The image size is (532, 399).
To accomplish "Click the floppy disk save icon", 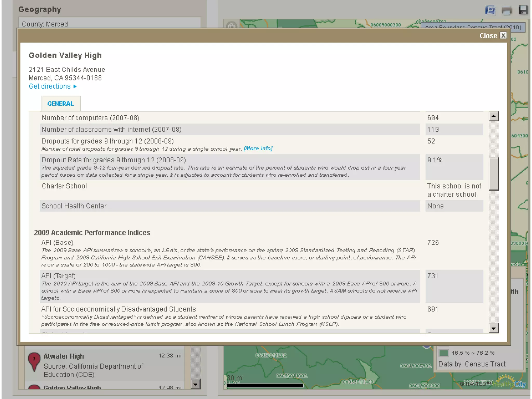I will (x=523, y=10).
